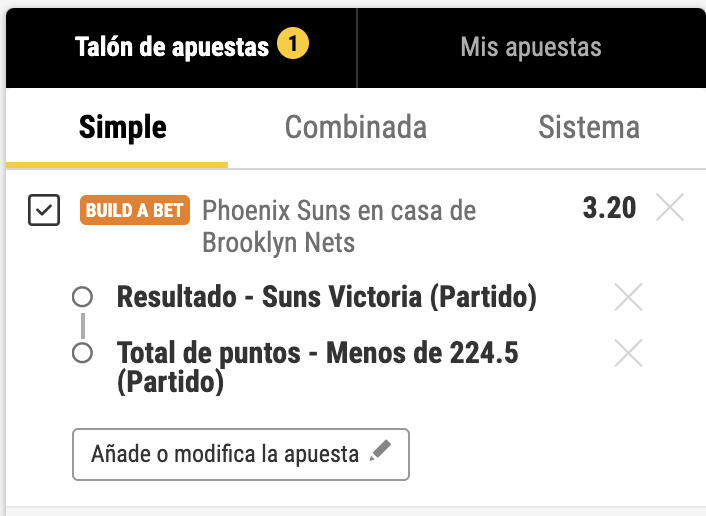Remove the Resultado Suns Victoria selection
The height and width of the screenshot is (516, 706).
click(628, 297)
